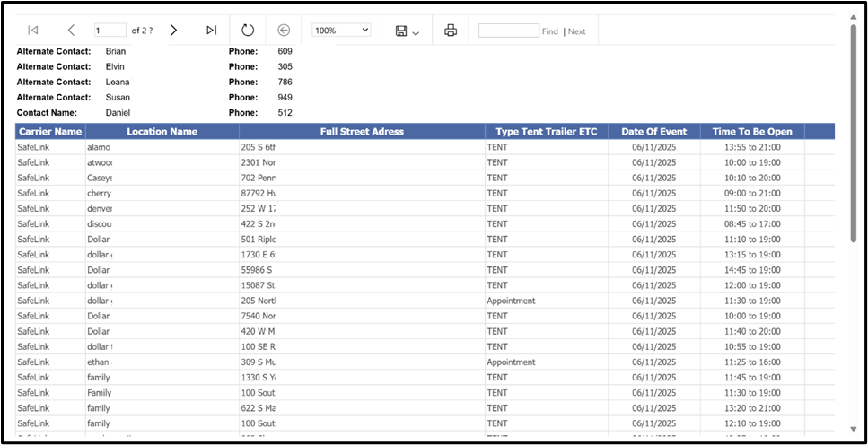Click the scroll down arrow
Image resolution: width=868 pixels, height=445 pixels.
pyautogui.click(x=853, y=428)
